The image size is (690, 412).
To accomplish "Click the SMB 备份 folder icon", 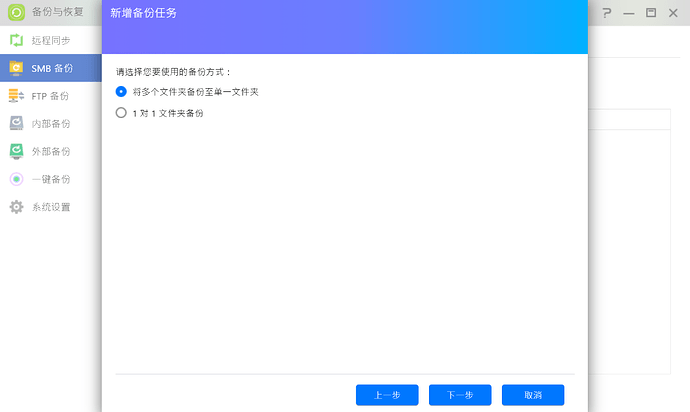I will [x=16, y=69].
